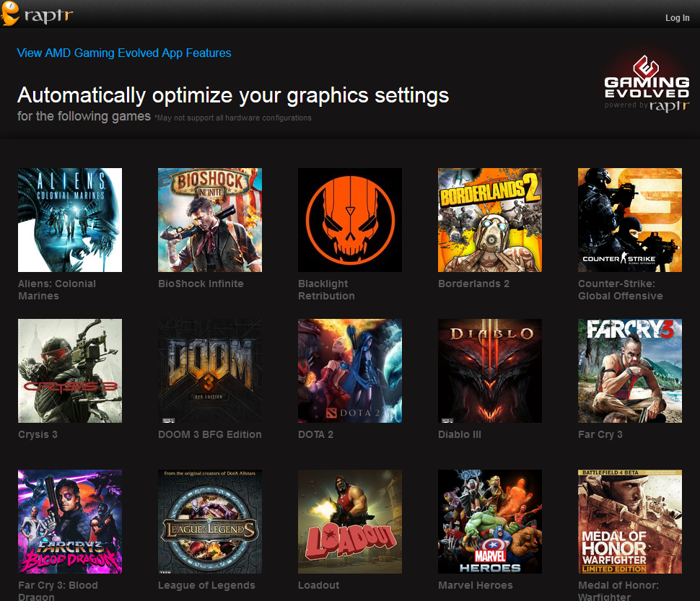Click the BioShock Infinite title text
700x601 pixels.
coord(201,284)
